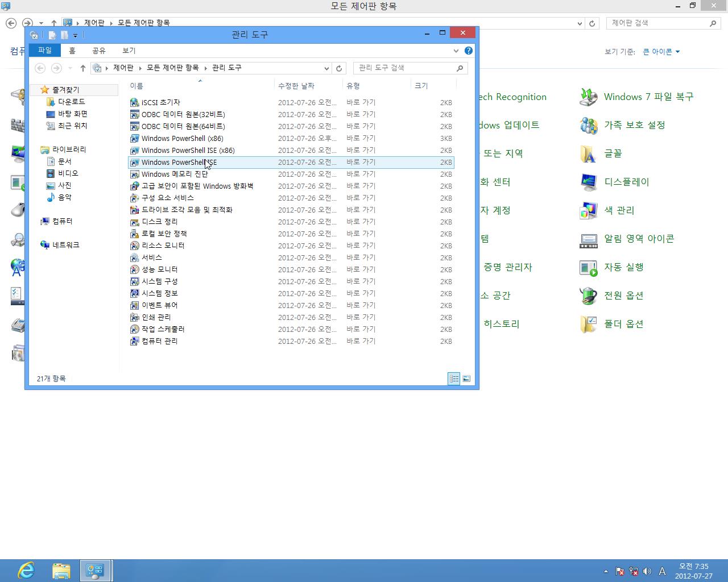728x582 pixels.
Task: Open 보기 기준 큰 아이콘 dropdown
Action: tap(661, 52)
